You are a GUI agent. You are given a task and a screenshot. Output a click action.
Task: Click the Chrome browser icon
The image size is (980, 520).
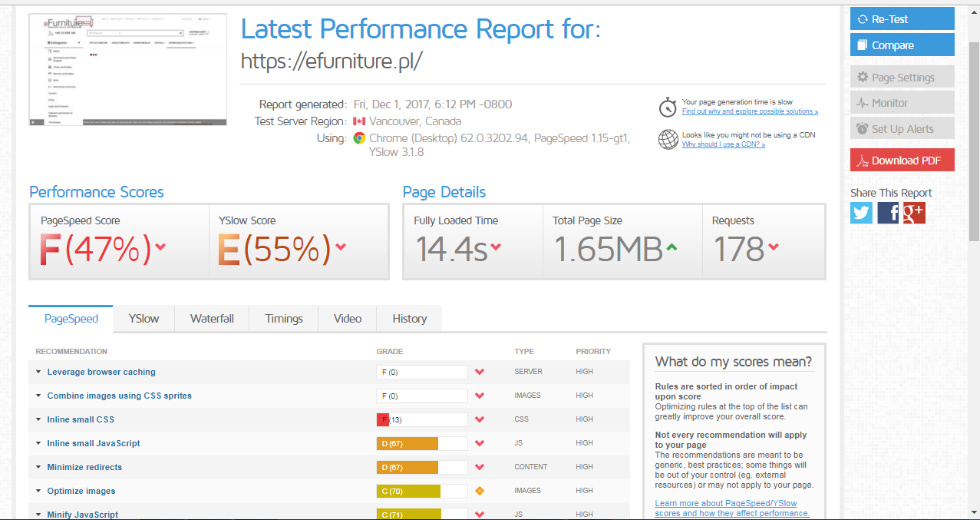[359, 138]
